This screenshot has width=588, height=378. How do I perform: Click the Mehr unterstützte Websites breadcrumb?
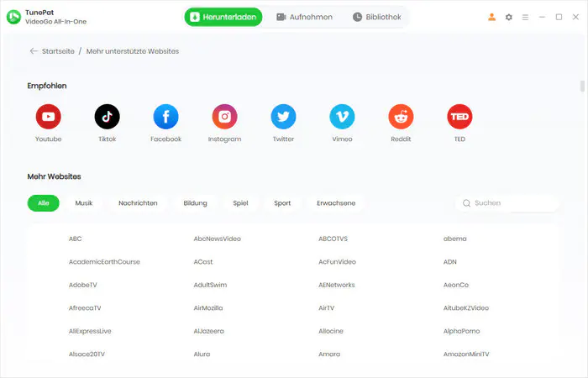[133, 51]
